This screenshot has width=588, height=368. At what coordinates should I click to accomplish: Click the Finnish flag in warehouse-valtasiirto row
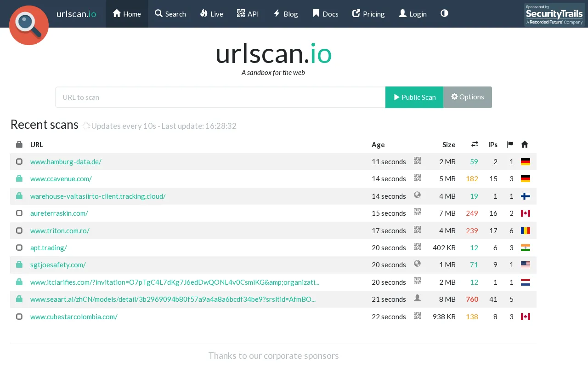pos(526,196)
